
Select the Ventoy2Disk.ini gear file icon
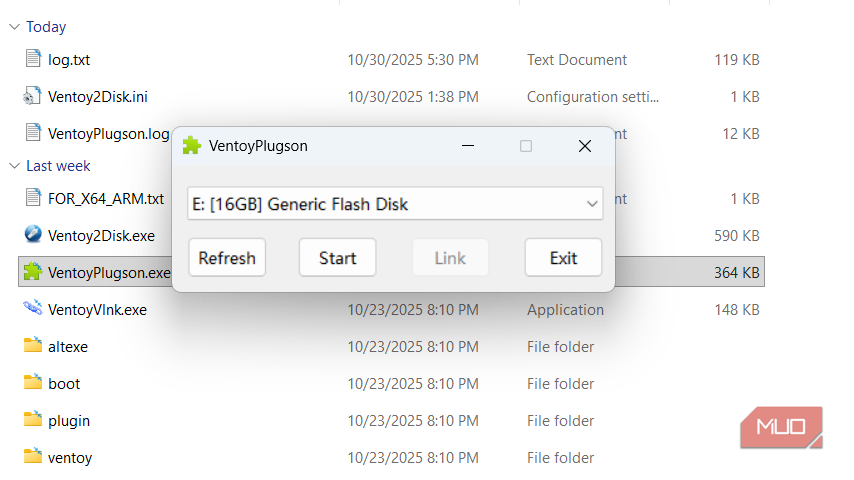(x=32, y=96)
